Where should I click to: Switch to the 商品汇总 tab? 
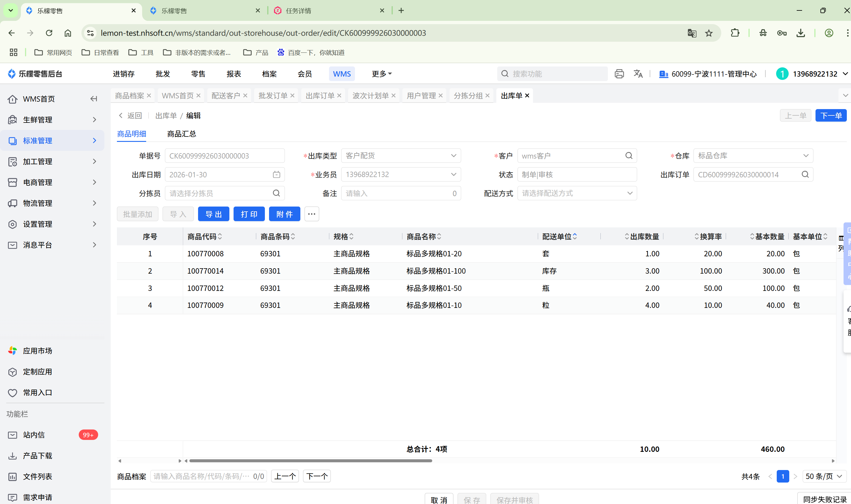tap(181, 134)
